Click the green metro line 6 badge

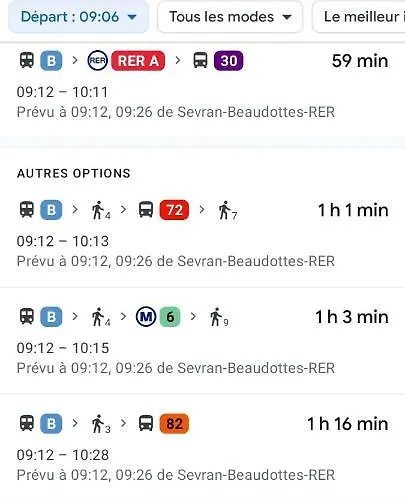170,317
